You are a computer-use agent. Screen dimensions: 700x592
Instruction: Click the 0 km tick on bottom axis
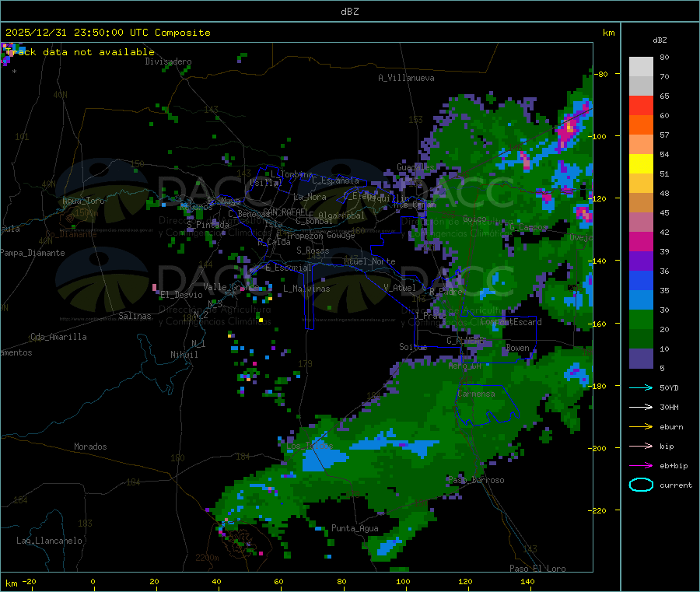pos(93,581)
